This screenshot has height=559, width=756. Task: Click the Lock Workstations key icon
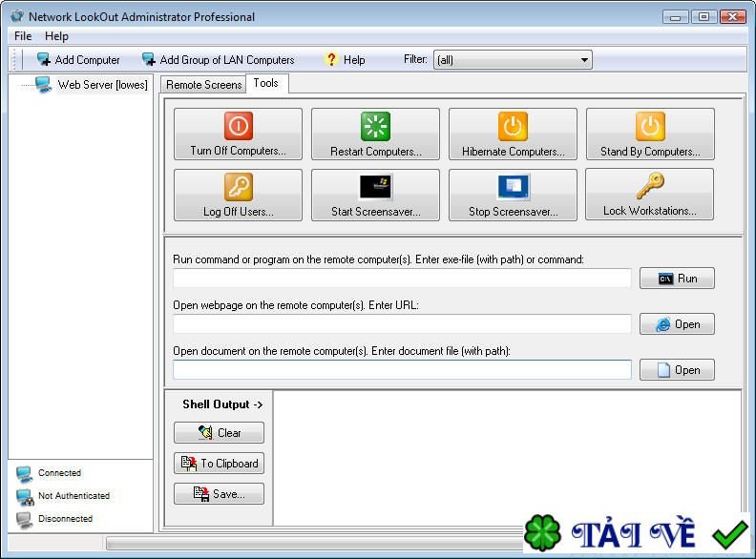[x=650, y=186]
